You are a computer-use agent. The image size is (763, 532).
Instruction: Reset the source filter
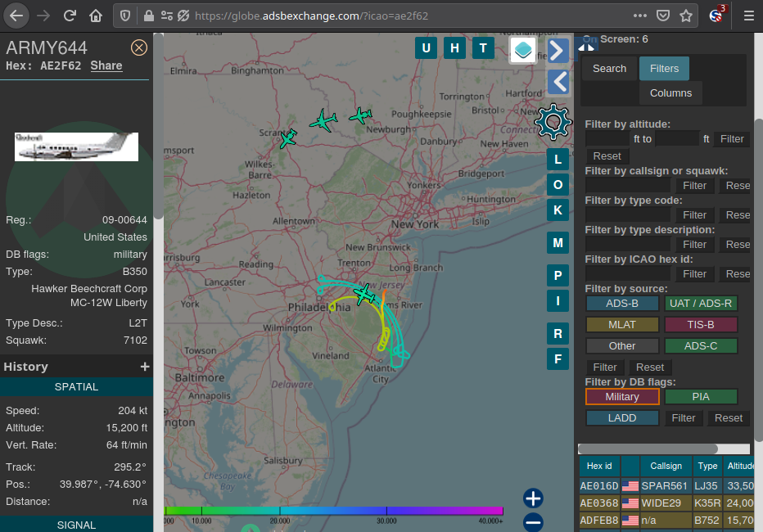click(650, 367)
